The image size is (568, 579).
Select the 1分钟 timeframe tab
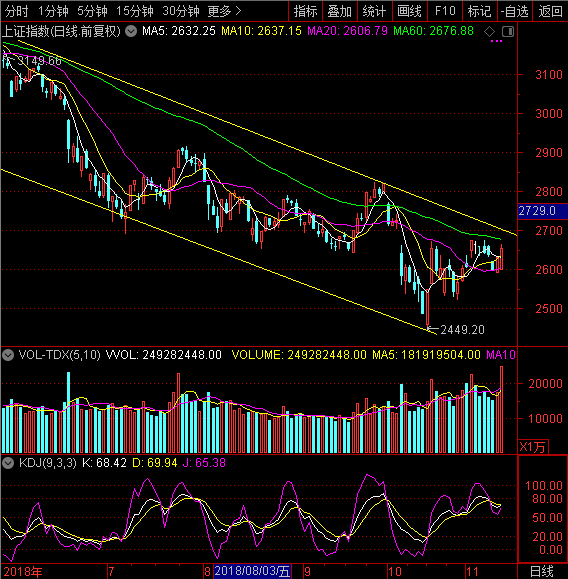click(x=53, y=11)
